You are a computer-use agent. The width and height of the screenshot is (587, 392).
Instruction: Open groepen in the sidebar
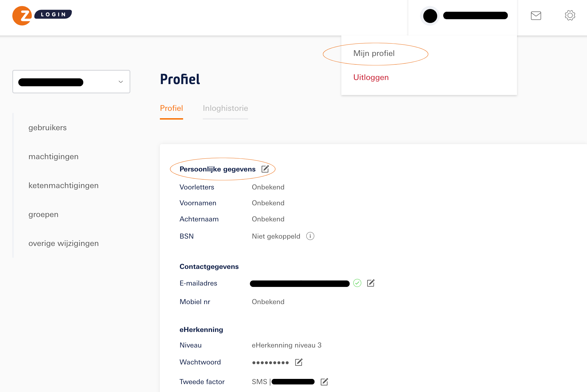(43, 214)
